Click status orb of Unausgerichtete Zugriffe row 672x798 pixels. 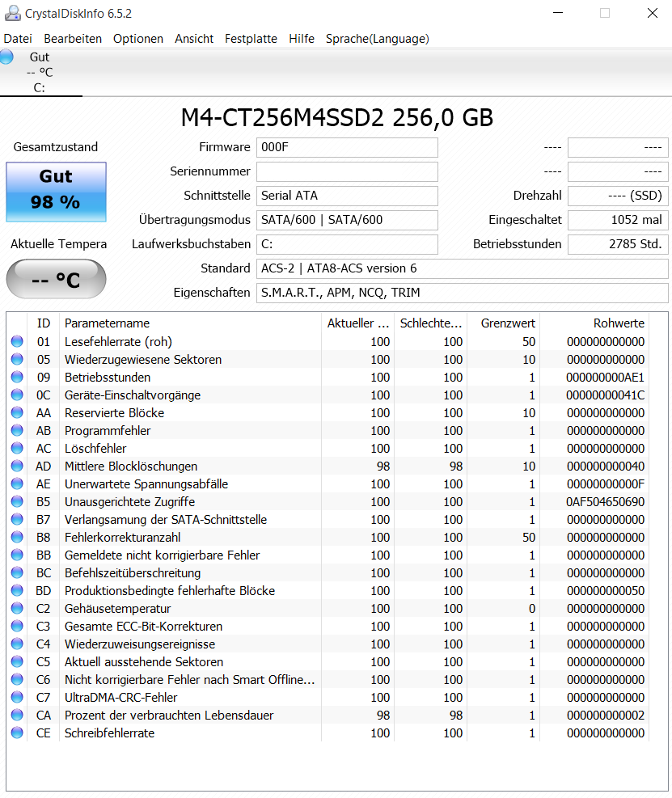click(x=17, y=501)
